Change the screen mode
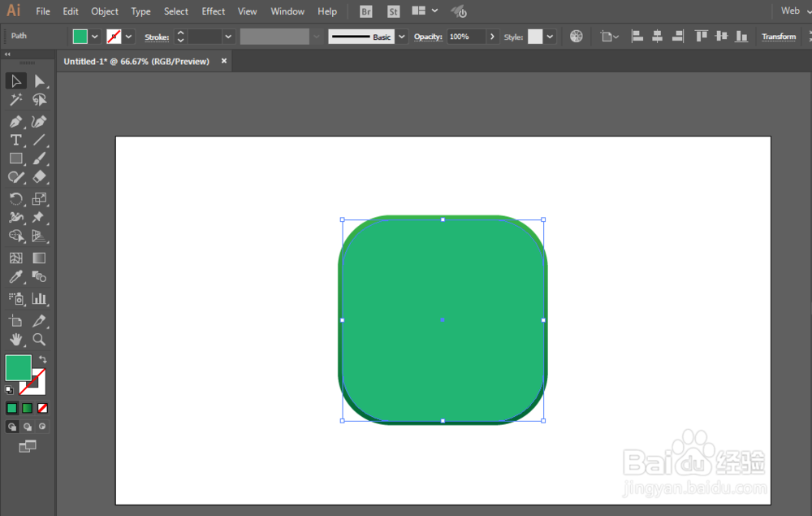This screenshot has width=812, height=516. click(x=28, y=446)
